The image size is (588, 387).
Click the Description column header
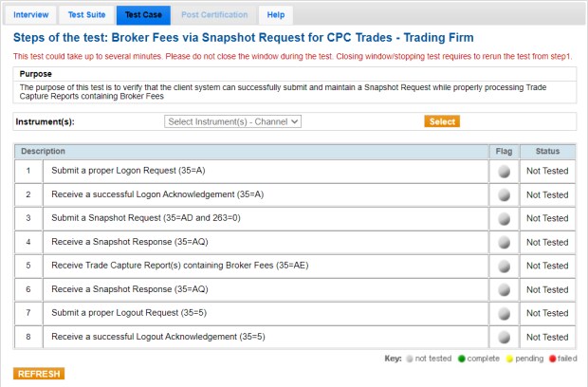coord(44,151)
